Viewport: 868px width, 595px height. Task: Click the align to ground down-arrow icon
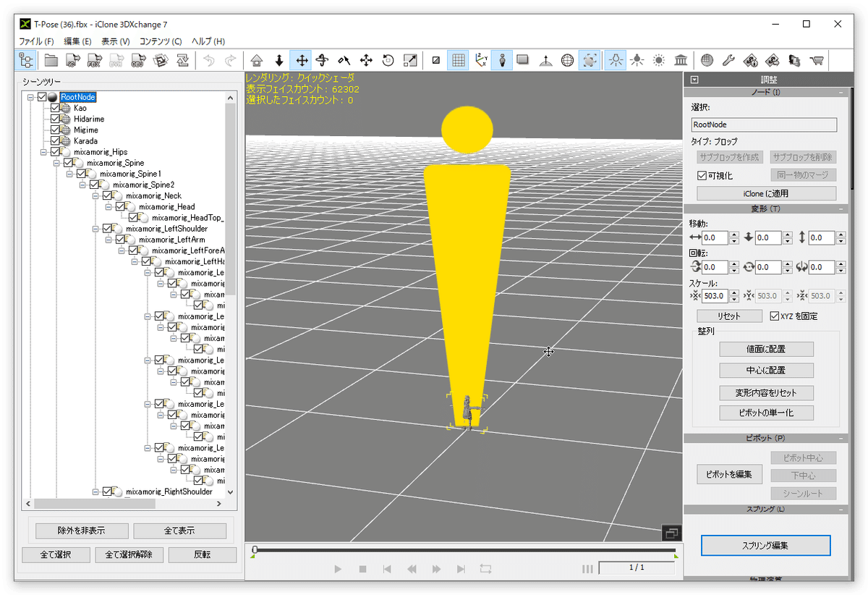click(x=278, y=61)
